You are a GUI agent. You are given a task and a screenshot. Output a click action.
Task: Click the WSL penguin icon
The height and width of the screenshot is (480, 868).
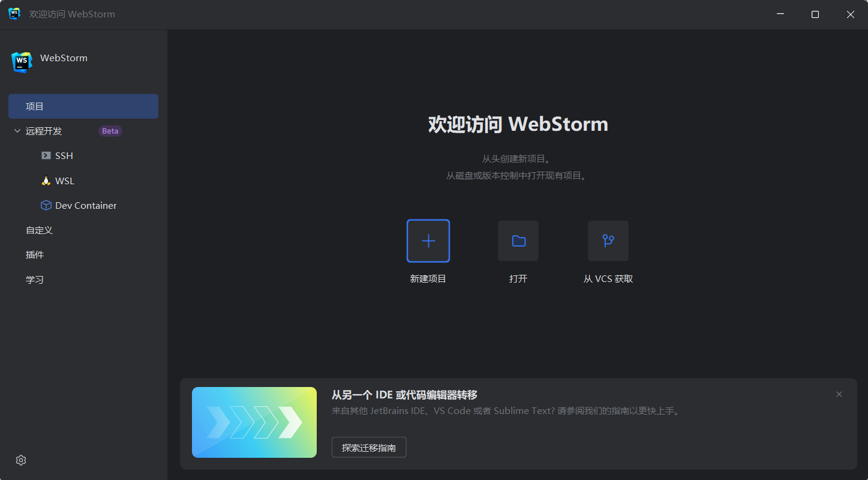point(46,180)
